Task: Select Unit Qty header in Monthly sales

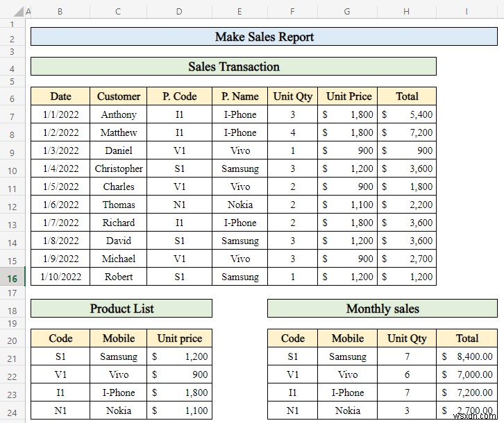Action: pos(407,338)
